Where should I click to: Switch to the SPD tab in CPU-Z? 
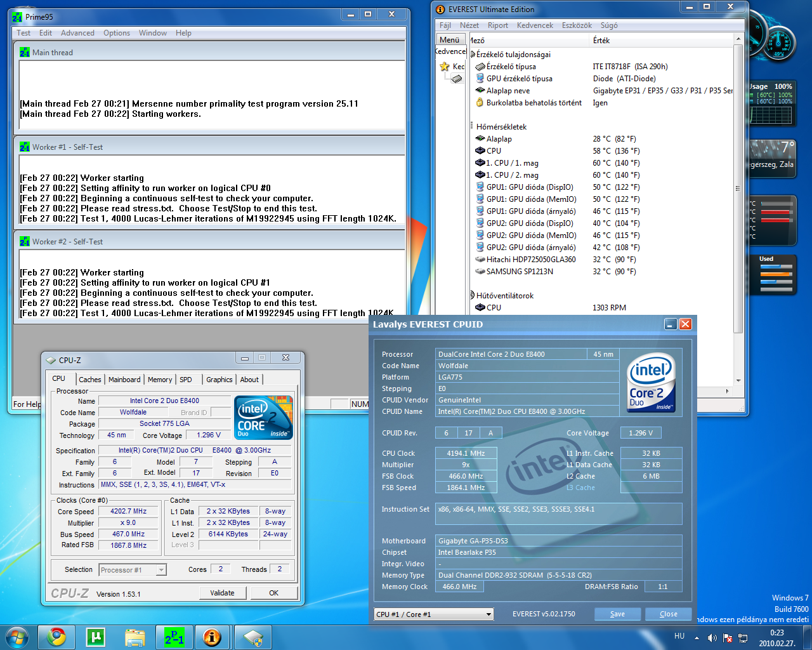(186, 380)
